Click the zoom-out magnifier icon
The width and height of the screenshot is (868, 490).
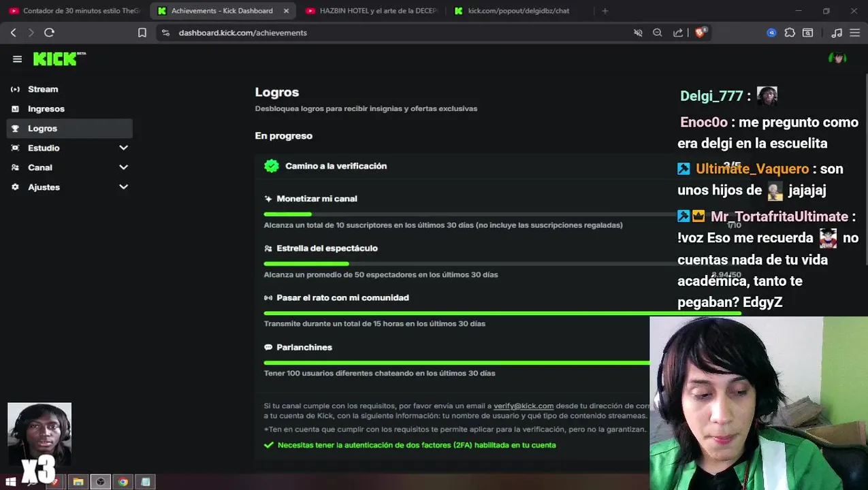click(x=658, y=33)
